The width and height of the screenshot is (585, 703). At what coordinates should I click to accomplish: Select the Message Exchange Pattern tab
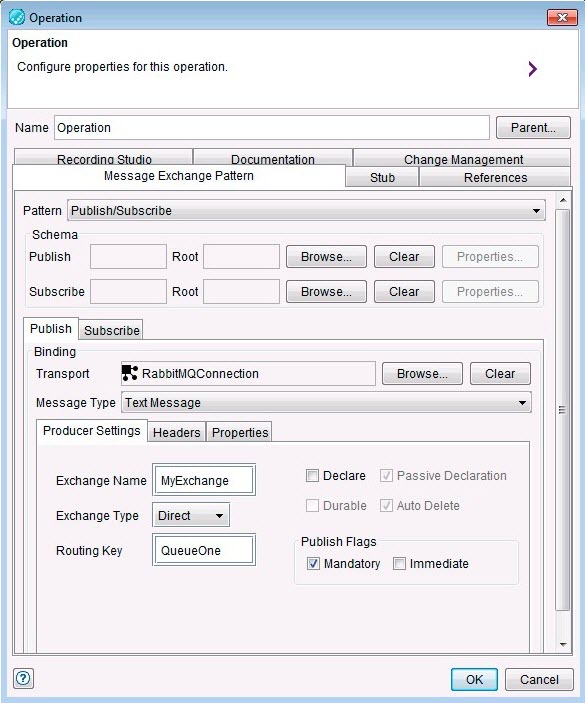coord(179,176)
